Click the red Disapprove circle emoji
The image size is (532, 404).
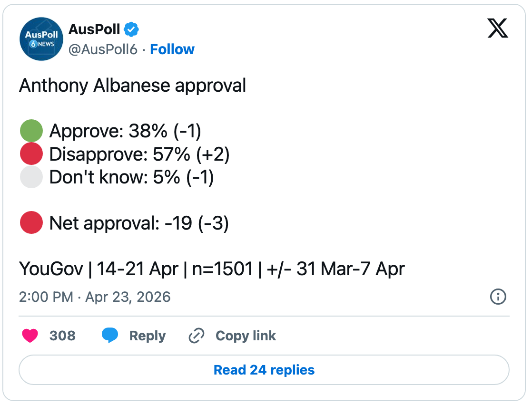(31, 154)
